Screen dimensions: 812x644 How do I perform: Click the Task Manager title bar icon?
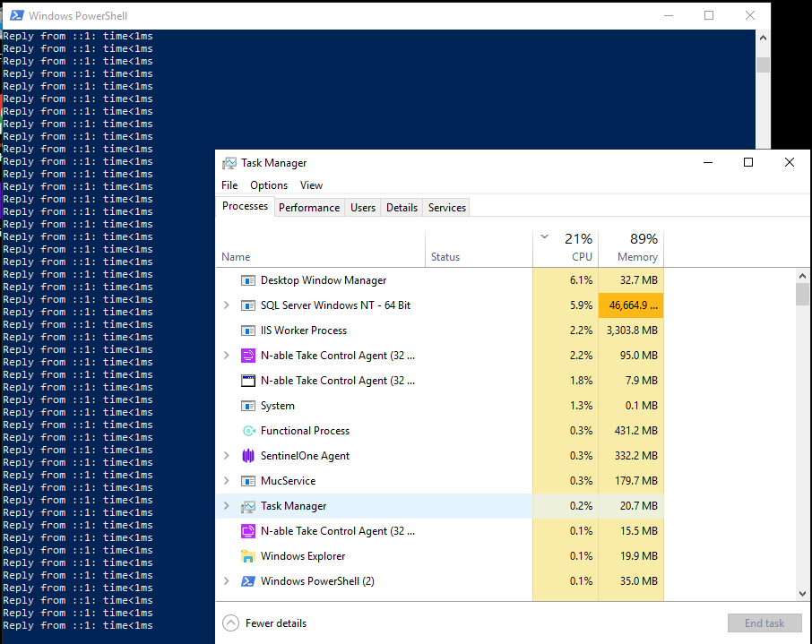click(x=229, y=163)
